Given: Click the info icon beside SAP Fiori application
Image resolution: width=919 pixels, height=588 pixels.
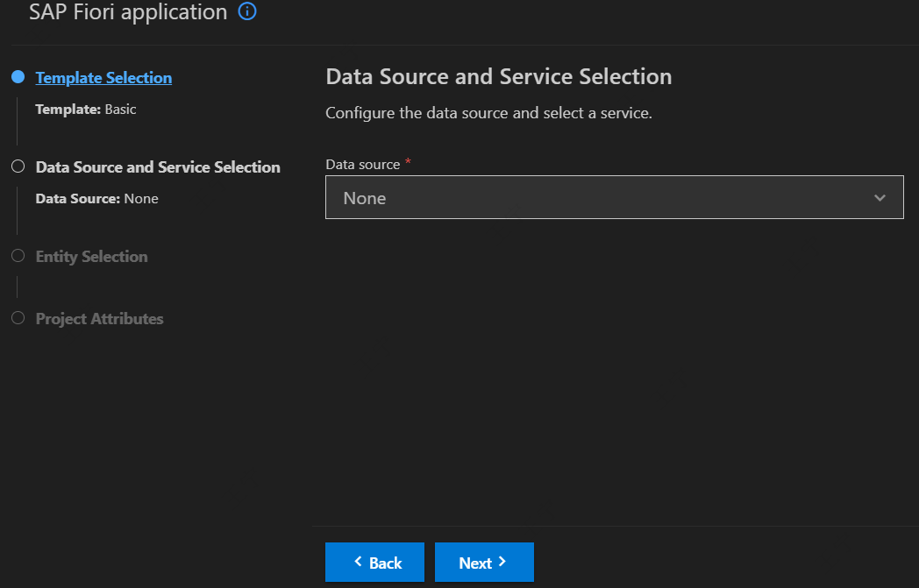Looking at the screenshot, I should pyautogui.click(x=247, y=12).
